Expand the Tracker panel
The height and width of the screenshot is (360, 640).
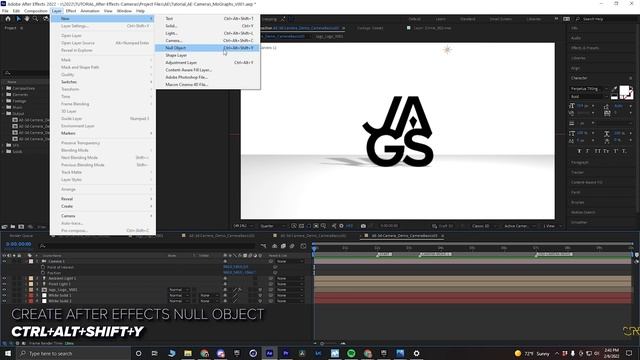coord(576,172)
